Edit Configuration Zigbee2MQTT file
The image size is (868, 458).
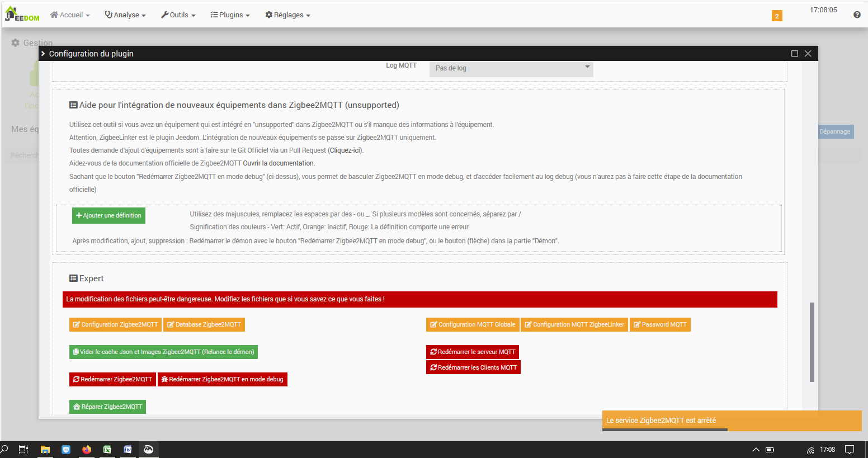click(x=115, y=324)
